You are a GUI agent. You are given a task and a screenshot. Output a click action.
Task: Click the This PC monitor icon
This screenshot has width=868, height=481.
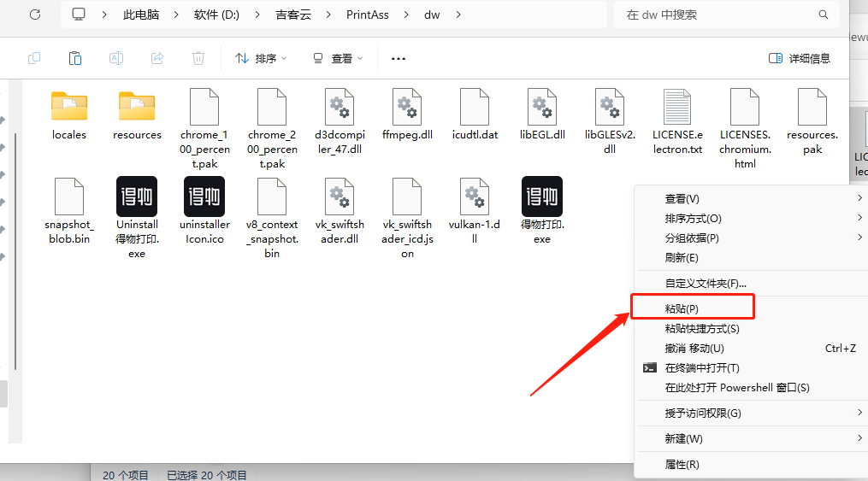click(x=79, y=15)
